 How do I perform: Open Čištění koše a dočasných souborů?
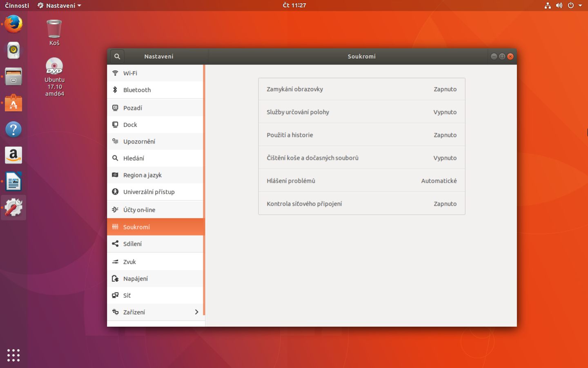tap(361, 157)
